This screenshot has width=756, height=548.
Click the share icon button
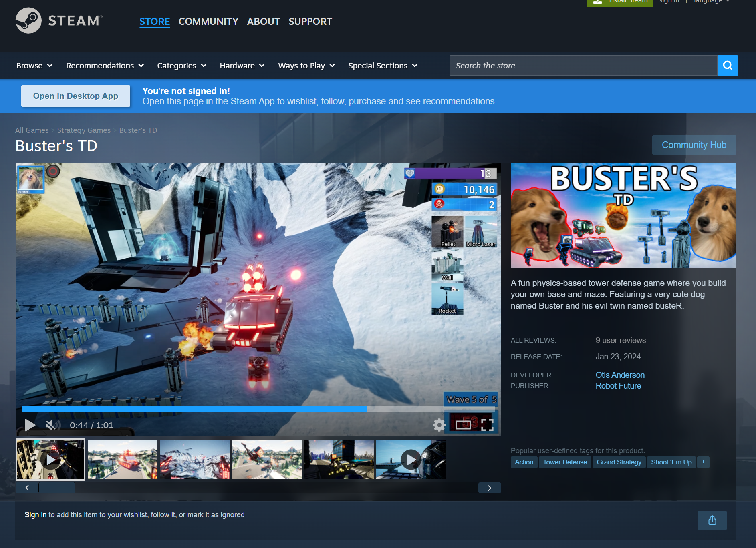[712, 520]
